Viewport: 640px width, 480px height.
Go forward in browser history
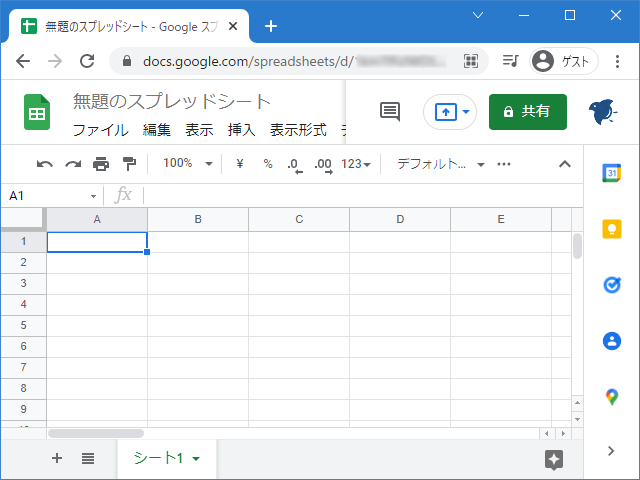click(55, 61)
